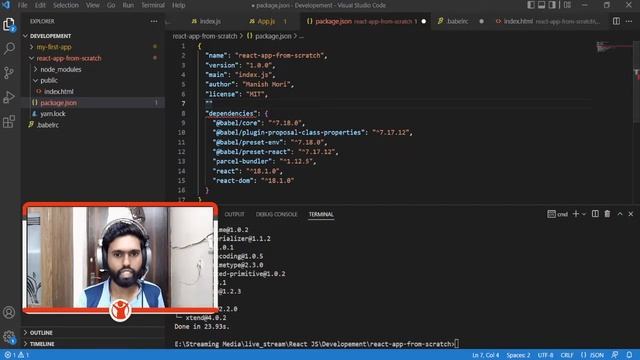Open the Terminal menu
640x360 pixels.
click(153, 5)
